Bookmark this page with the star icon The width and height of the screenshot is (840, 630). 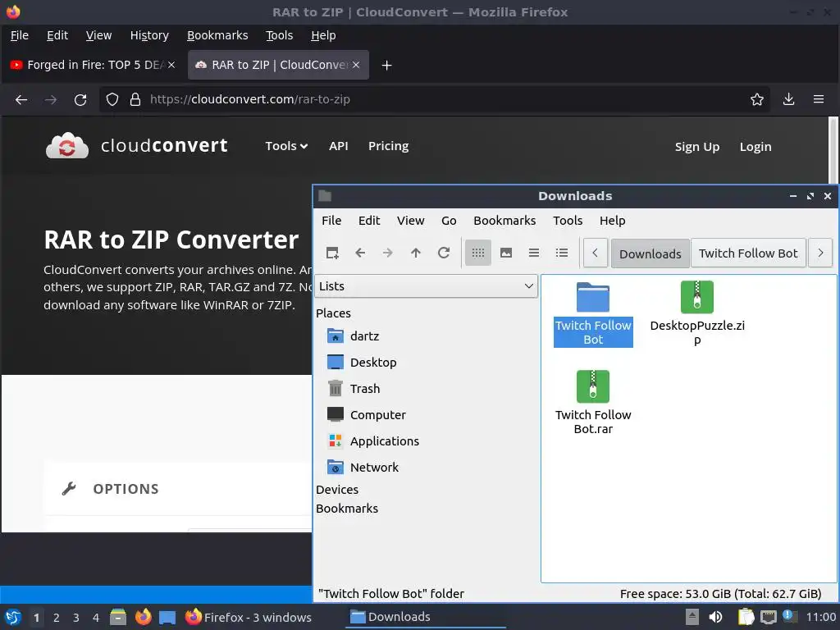757,99
